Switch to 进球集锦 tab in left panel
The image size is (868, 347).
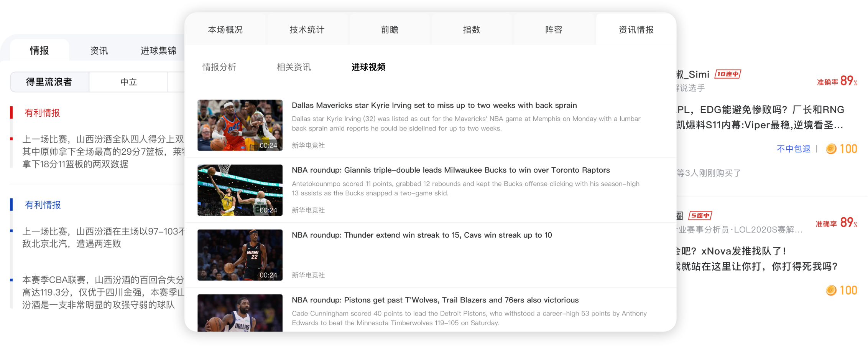[x=158, y=51]
